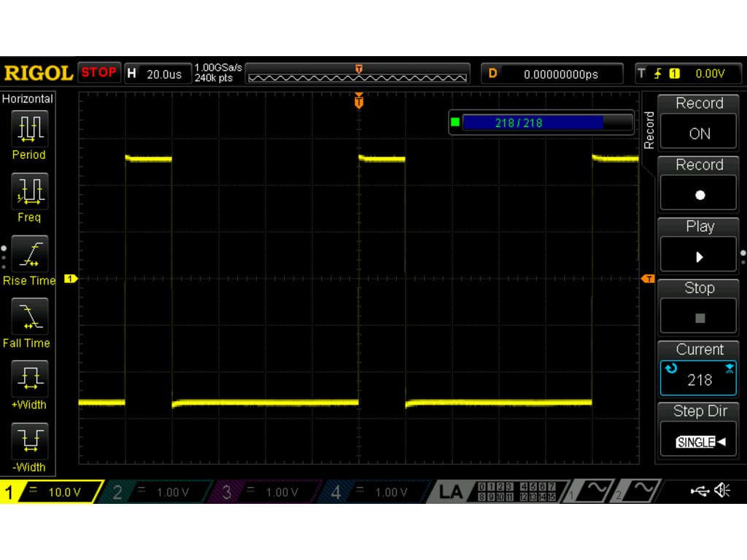Select the Period measurement icon
The height and width of the screenshot is (560, 747).
(28, 128)
